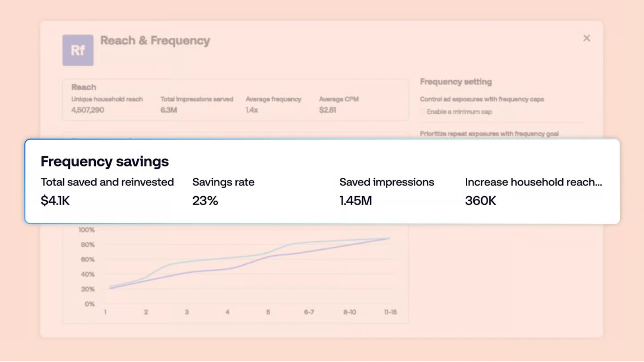Click the Average CPM $2.81 stat
The height and width of the screenshot is (362, 644).
pos(339,105)
